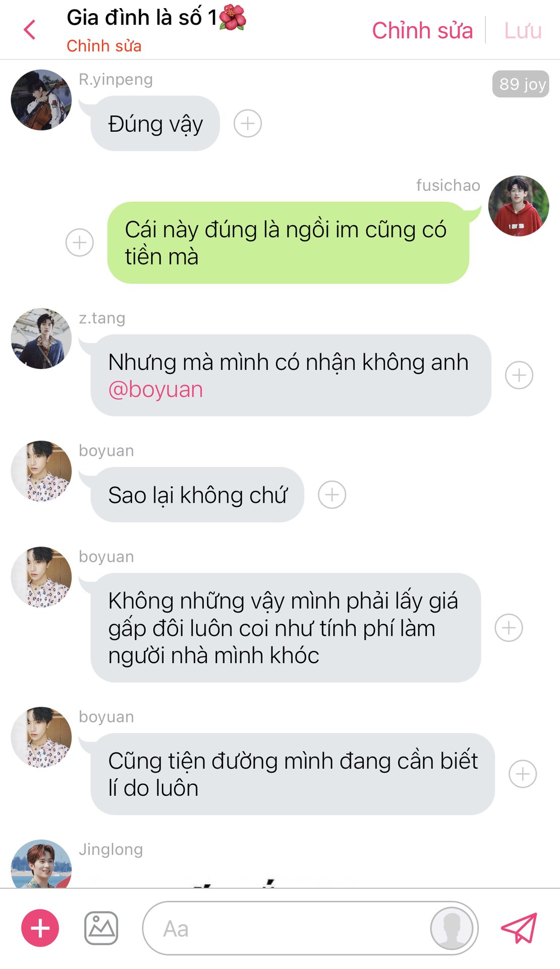Tap plus icon beside "Đúng vậy" message

click(248, 123)
